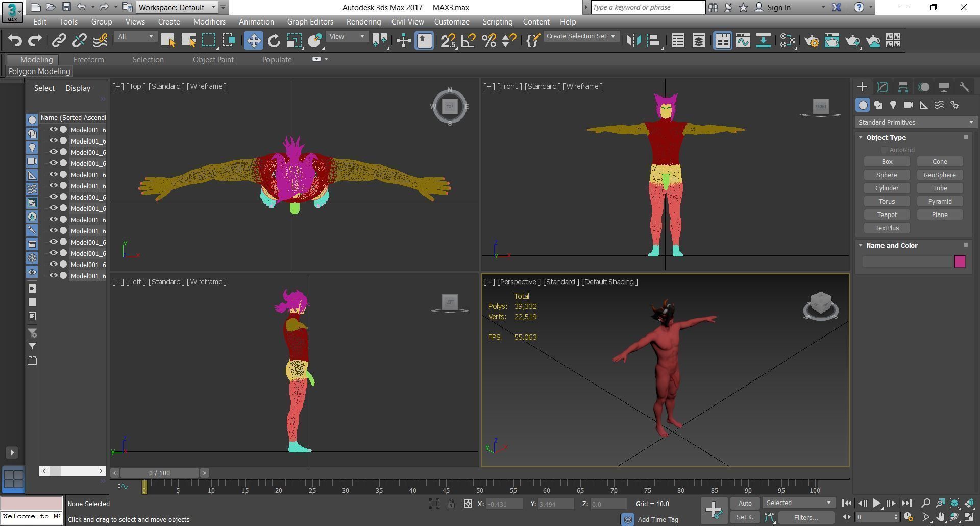Click the object name input field
Viewport: 980px width, 526px height.
pyautogui.click(x=908, y=261)
